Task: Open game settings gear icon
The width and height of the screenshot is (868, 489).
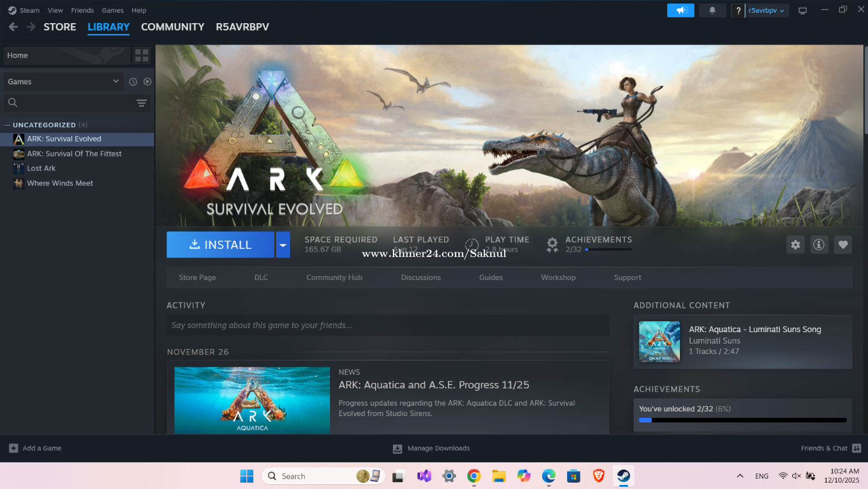Action: click(796, 245)
